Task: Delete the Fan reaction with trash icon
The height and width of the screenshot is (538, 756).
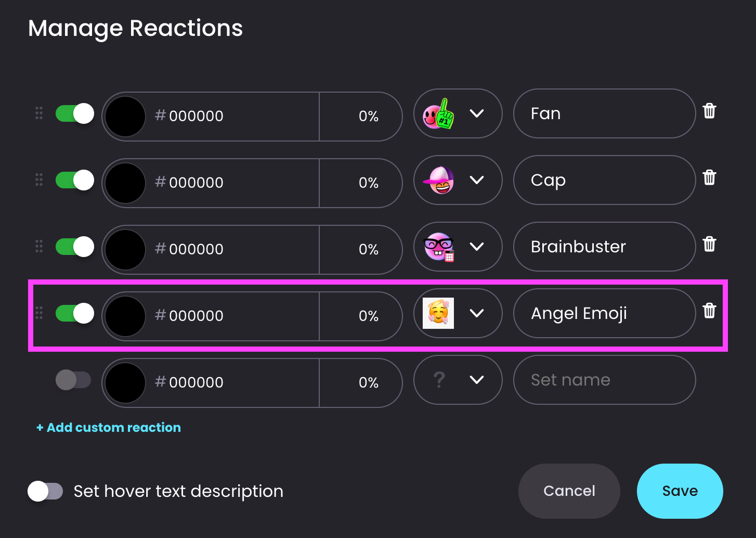Action: click(x=709, y=111)
